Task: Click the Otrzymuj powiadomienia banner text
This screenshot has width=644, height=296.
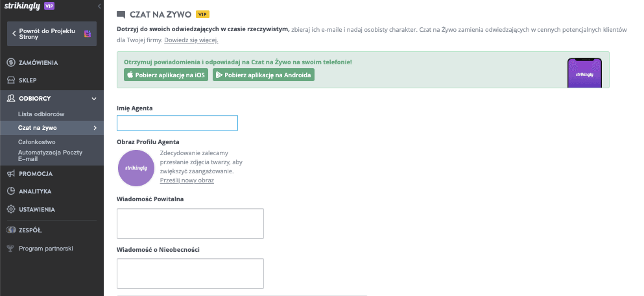Action: (238, 62)
